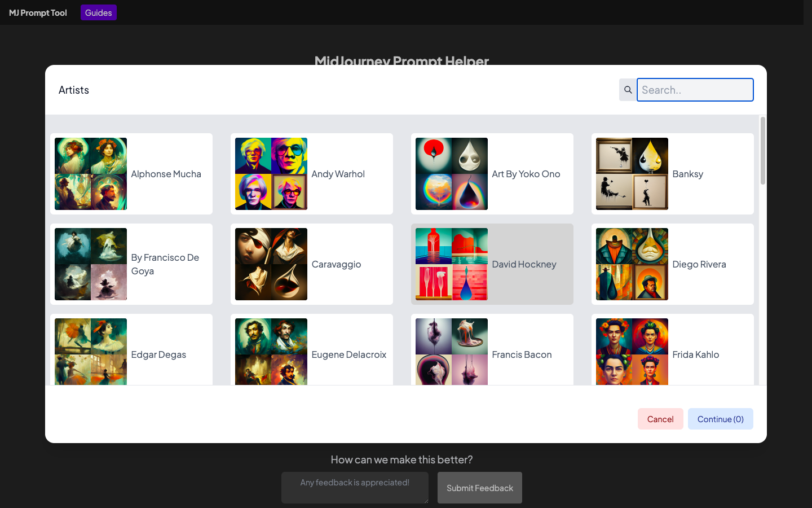Select the Andy Warhol label
Viewport: 812px width, 508px height.
(338, 174)
